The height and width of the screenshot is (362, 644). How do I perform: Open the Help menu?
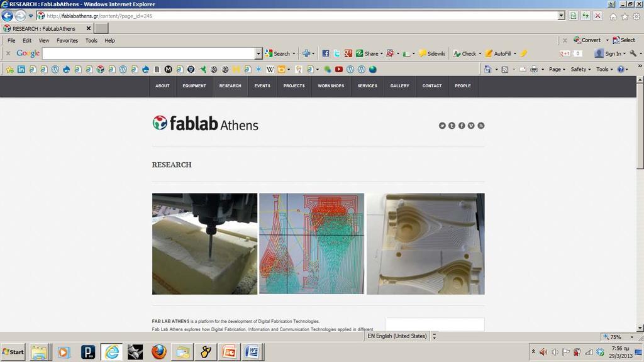click(x=109, y=41)
